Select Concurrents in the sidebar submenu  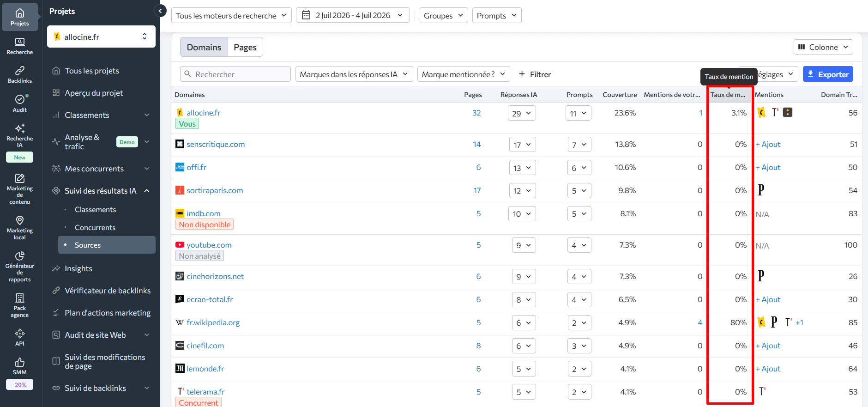95,227
